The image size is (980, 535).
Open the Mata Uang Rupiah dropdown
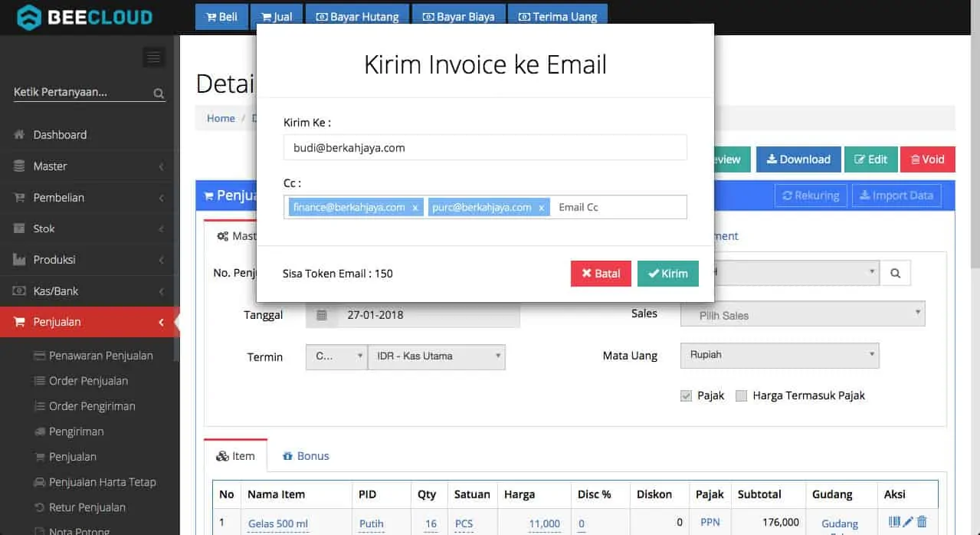click(780, 355)
